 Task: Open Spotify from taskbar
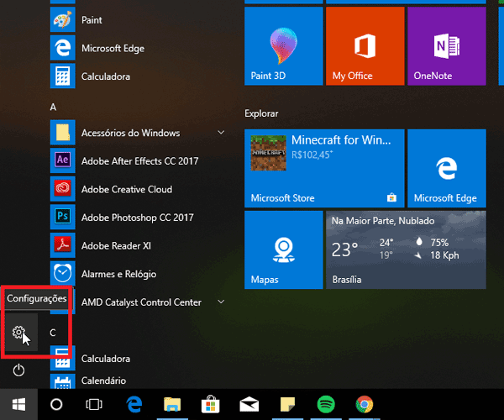(x=326, y=404)
